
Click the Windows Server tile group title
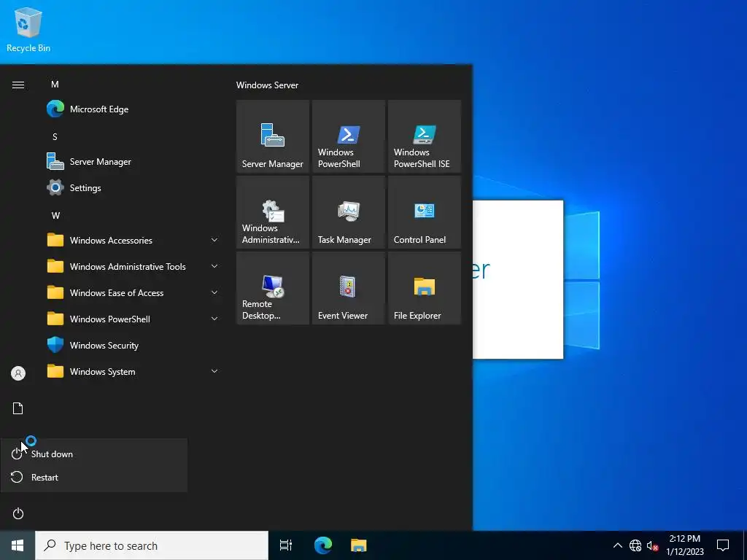coord(267,85)
